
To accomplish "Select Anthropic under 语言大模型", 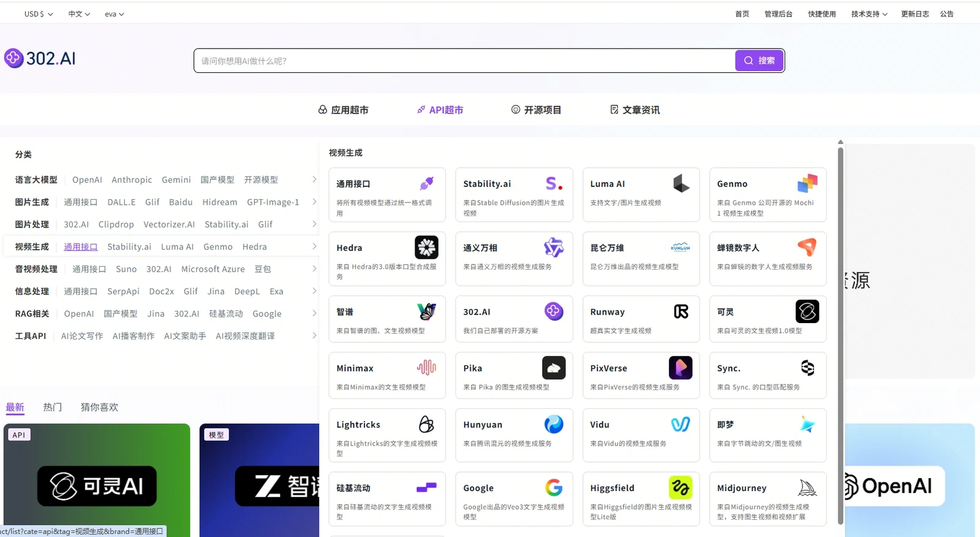I will [132, 180].
